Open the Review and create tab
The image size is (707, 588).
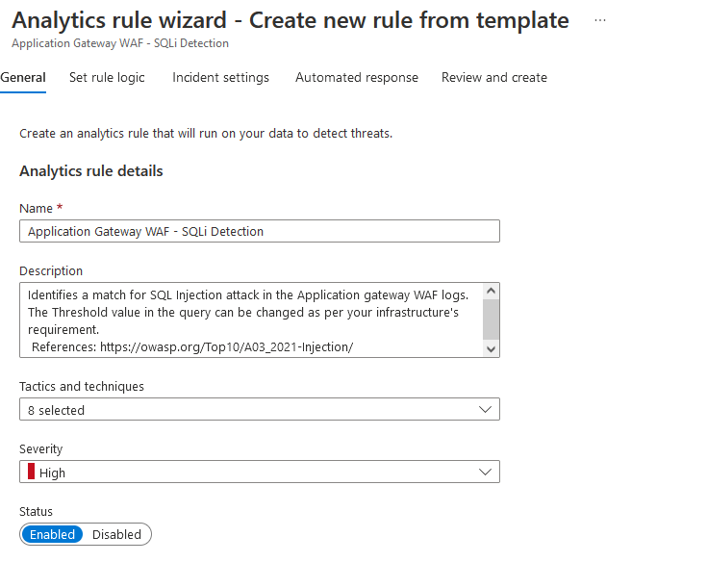tap(493, 78)
